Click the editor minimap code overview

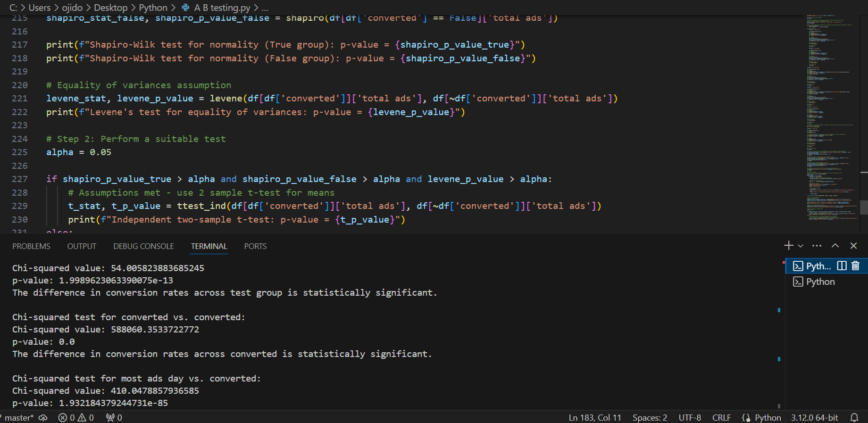[x=831, y=118]
